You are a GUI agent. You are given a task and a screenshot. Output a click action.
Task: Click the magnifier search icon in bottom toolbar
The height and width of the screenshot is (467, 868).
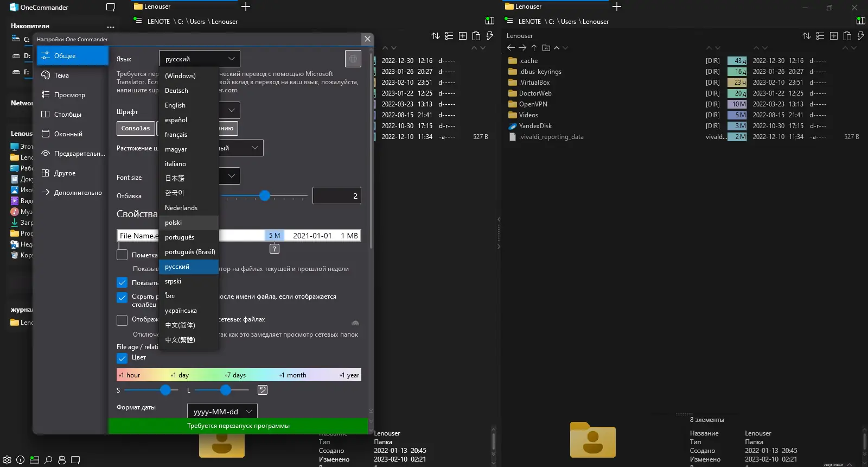pos(48,459)
